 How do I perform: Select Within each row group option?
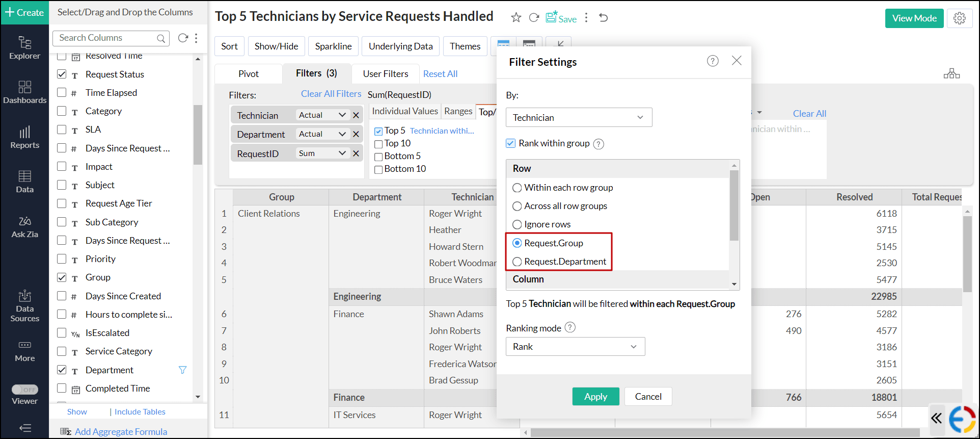tap(517, 188)
